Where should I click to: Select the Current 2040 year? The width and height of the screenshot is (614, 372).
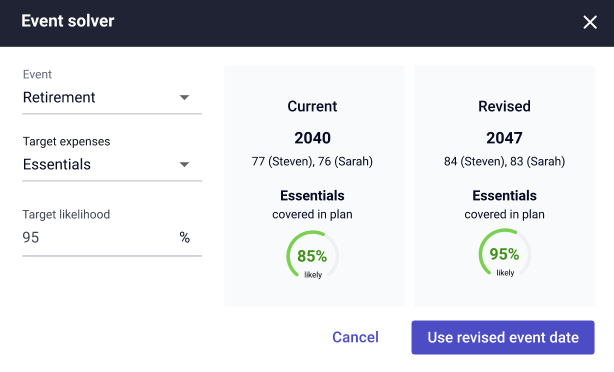pos(312,138)
